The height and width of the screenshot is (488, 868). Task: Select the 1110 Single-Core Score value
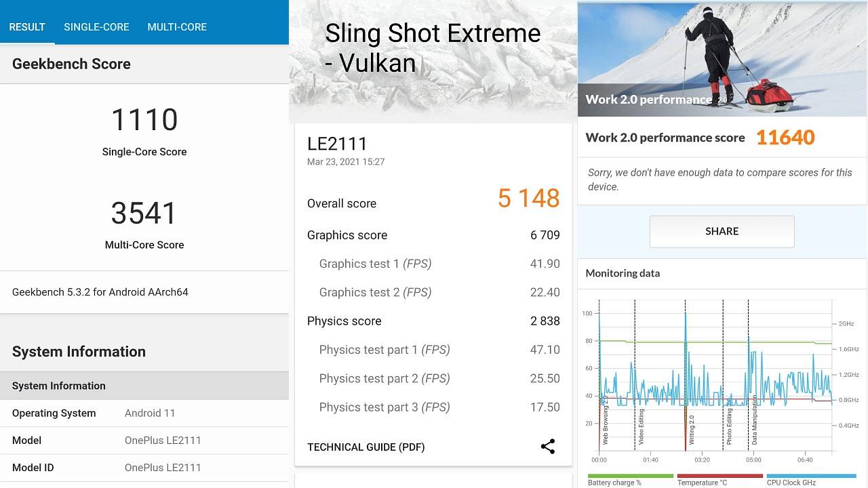(x=144, y=119)
